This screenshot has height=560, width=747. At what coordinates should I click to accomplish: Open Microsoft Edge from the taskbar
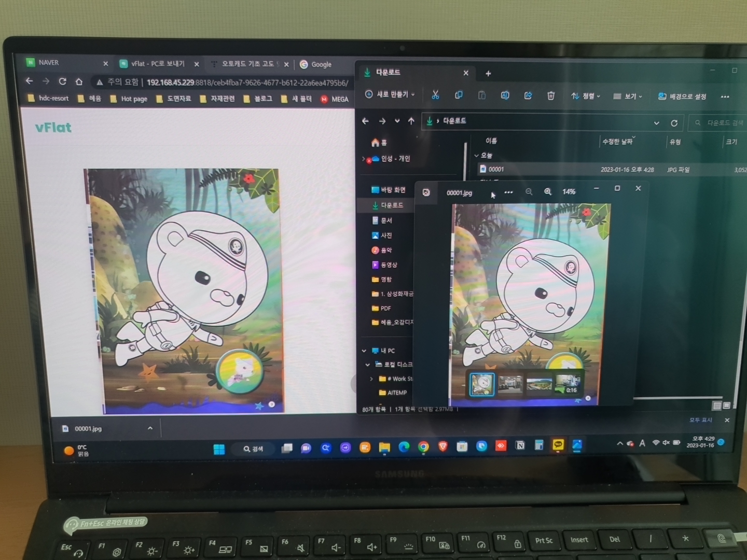tap(404, 447)
